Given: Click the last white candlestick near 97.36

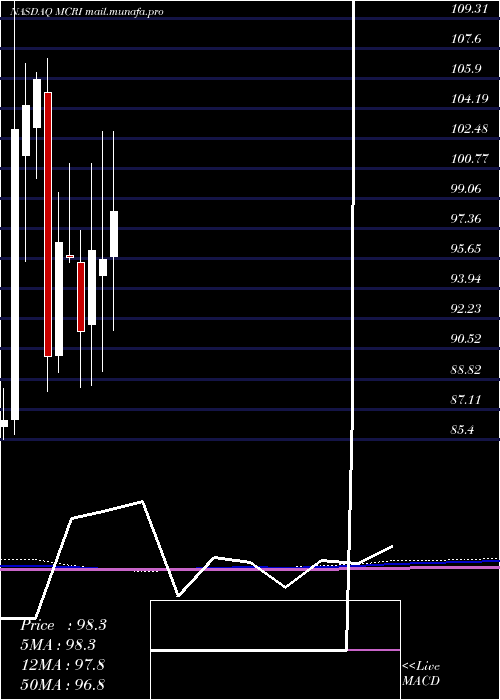Looking at the screenshot, I should (114, 234).
